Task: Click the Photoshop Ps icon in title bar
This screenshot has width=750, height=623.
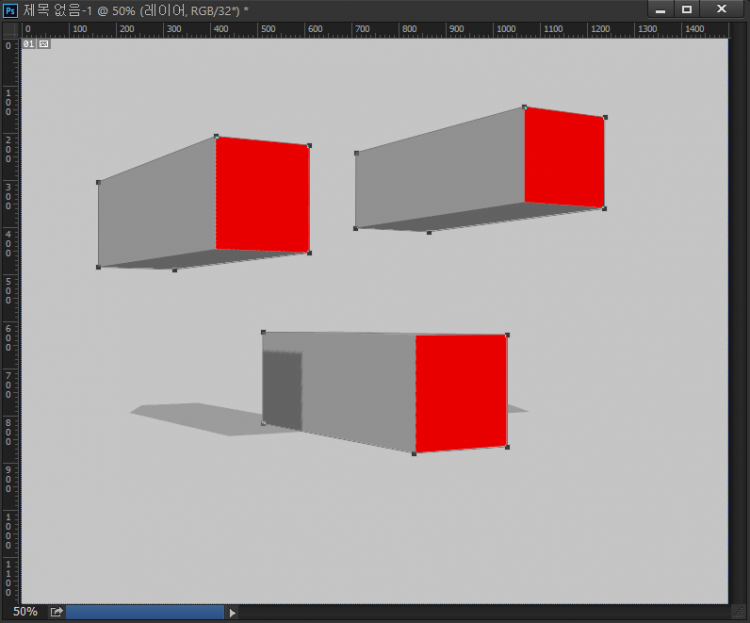Action: tap(11, 9)
